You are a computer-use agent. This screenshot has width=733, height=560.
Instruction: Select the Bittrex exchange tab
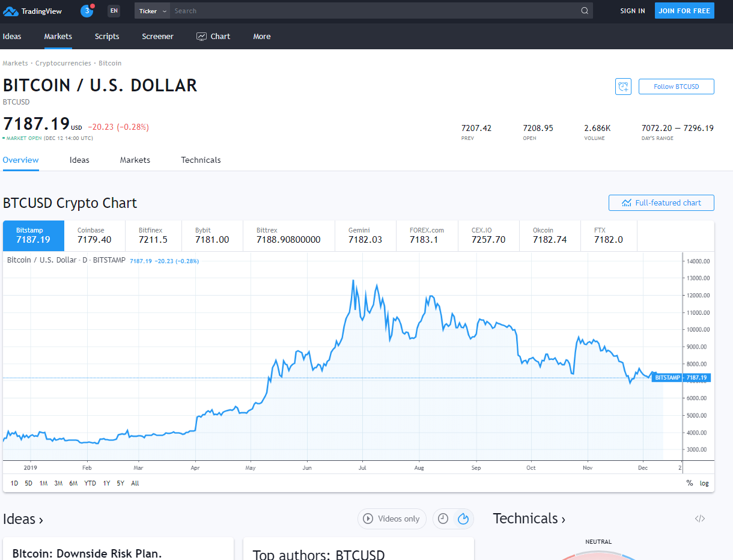click(x=289, y=236)
